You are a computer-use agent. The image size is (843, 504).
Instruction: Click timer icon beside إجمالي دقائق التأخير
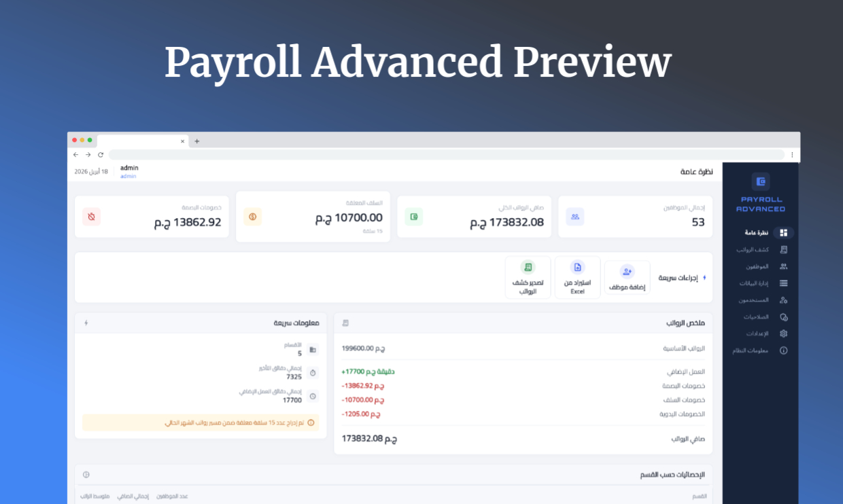pyautogui.click(x=313, y=373)
